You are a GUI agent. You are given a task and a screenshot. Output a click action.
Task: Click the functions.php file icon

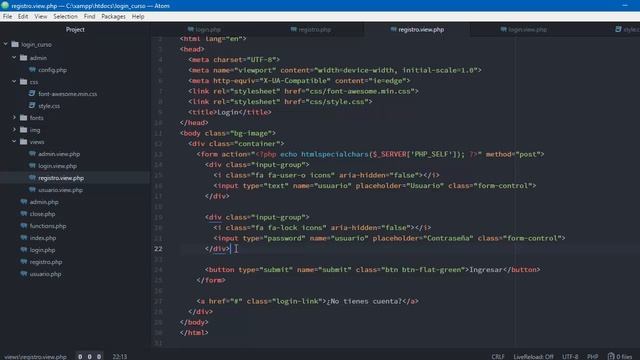coord(24,226)
